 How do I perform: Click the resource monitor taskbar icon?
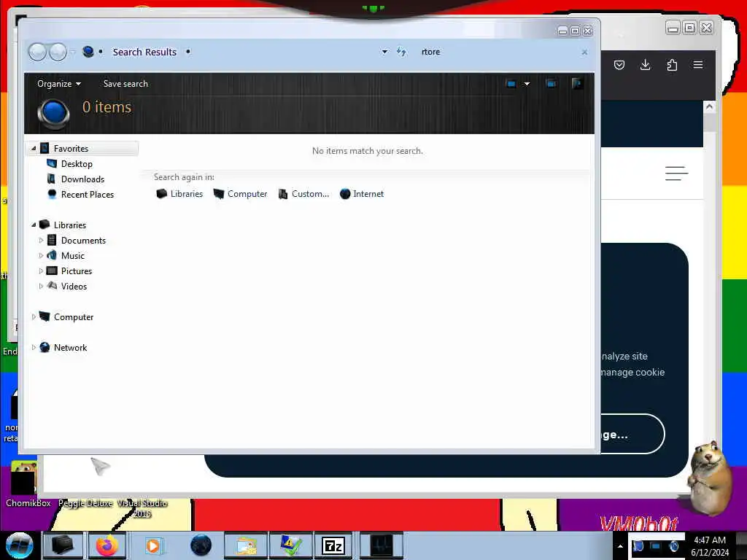tap(381, 545)
